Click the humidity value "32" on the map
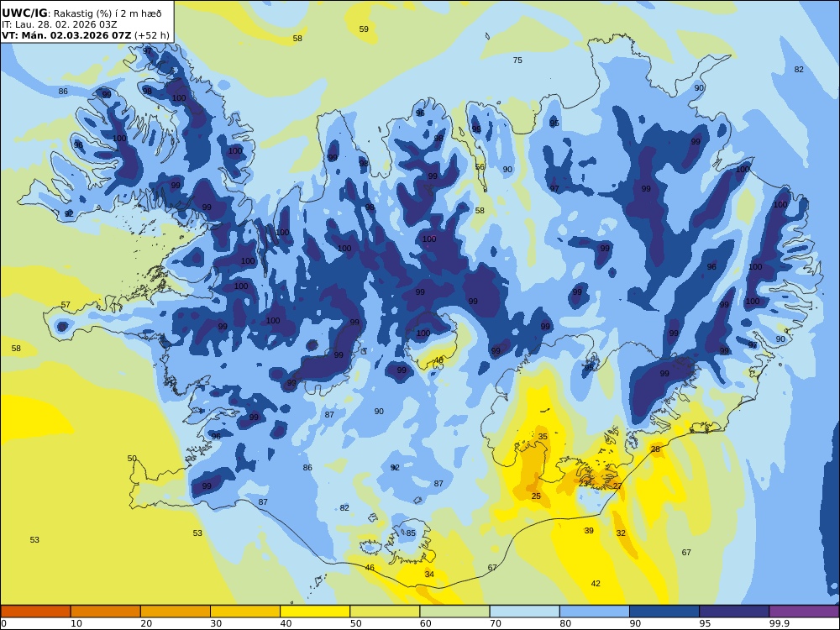This screenshot has height=630, width=840. pyautogui.click(x=621, y=533)
